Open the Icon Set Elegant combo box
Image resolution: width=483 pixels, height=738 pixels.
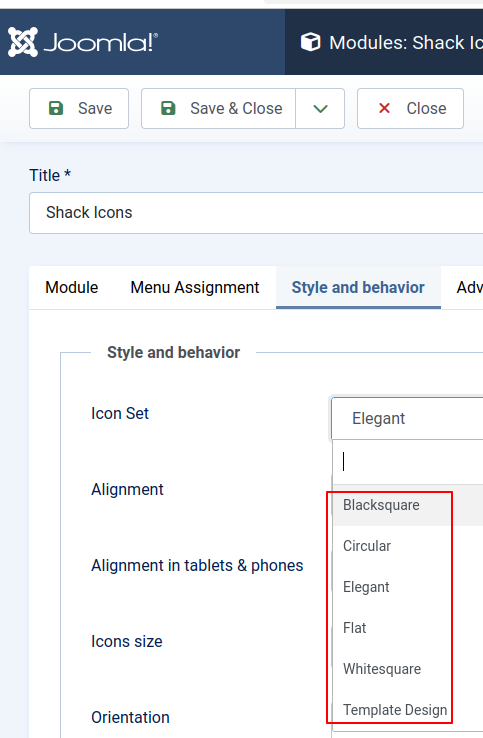pyautogui.click(x=407, y=418)
